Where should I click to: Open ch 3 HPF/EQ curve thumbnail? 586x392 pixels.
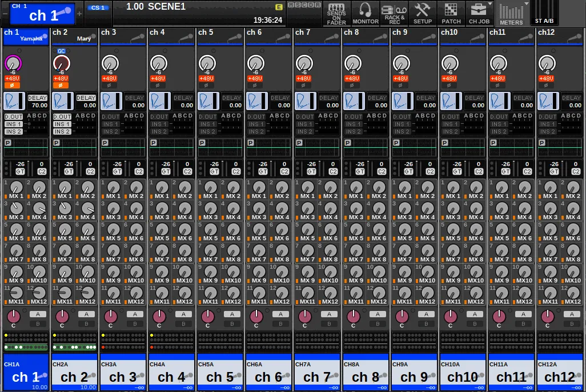tap(111, 101)
